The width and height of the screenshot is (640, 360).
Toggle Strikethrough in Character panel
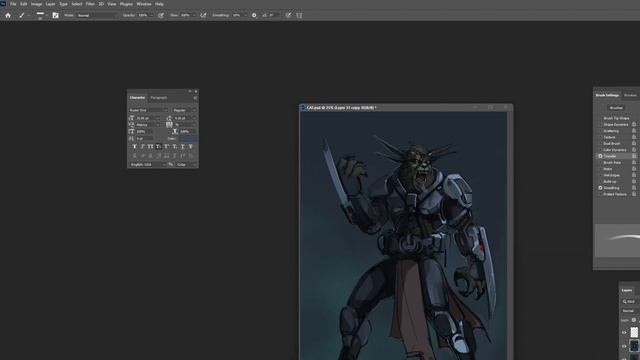[191, 147]
